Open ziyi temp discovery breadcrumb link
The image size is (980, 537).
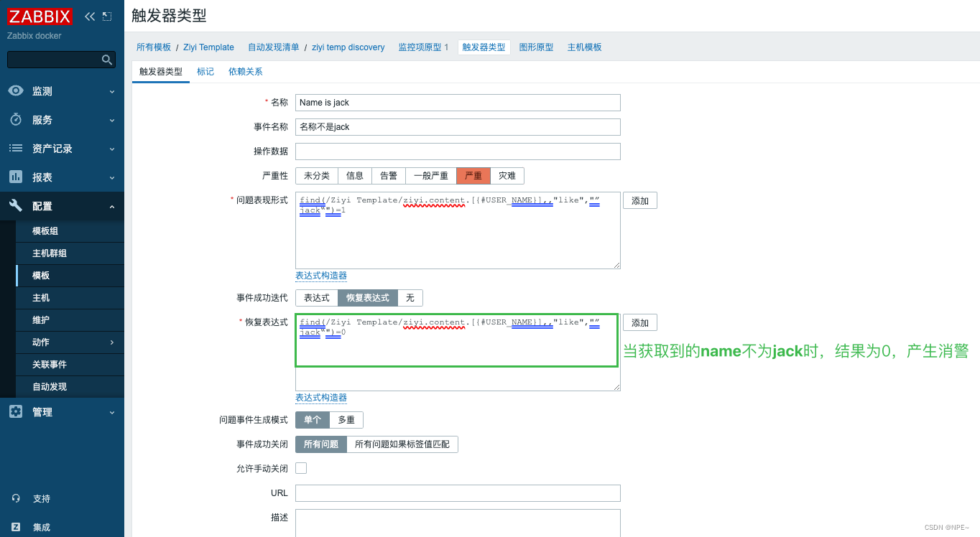[348, 47]
